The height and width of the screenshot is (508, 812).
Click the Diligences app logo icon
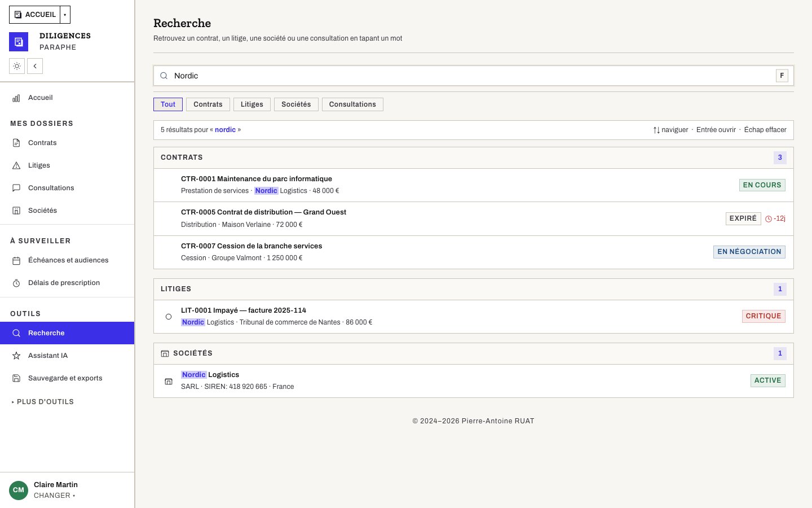click(19, 42)
